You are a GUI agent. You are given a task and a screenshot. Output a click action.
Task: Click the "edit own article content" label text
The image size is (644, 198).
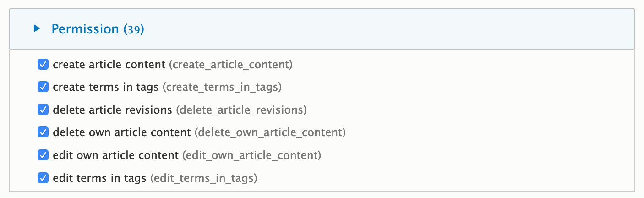(x=116, y=155)
